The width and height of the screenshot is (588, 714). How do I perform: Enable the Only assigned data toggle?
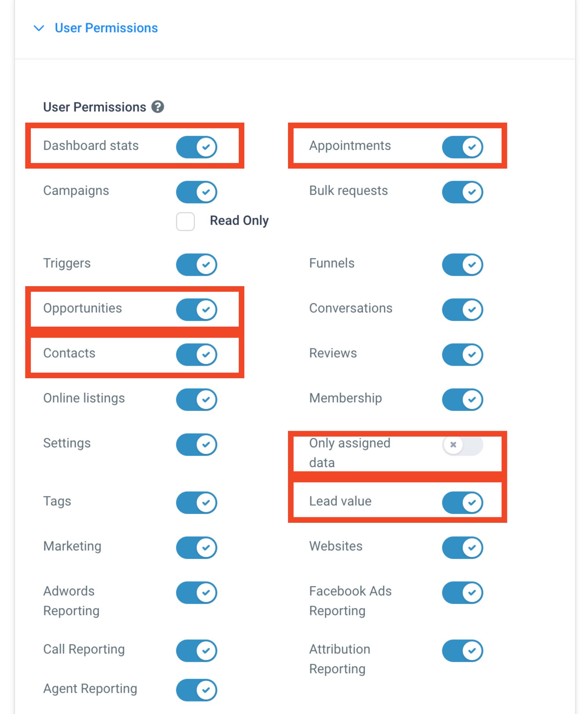point(462,444)
